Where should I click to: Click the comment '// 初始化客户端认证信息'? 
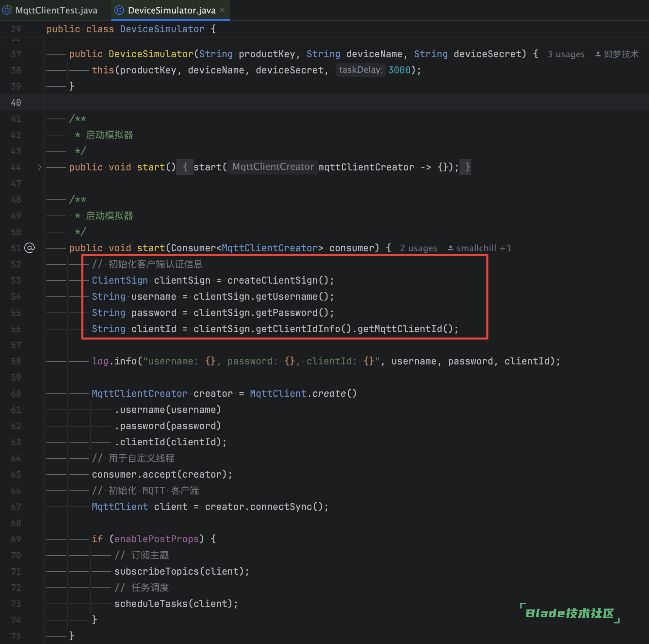point(147,264)
